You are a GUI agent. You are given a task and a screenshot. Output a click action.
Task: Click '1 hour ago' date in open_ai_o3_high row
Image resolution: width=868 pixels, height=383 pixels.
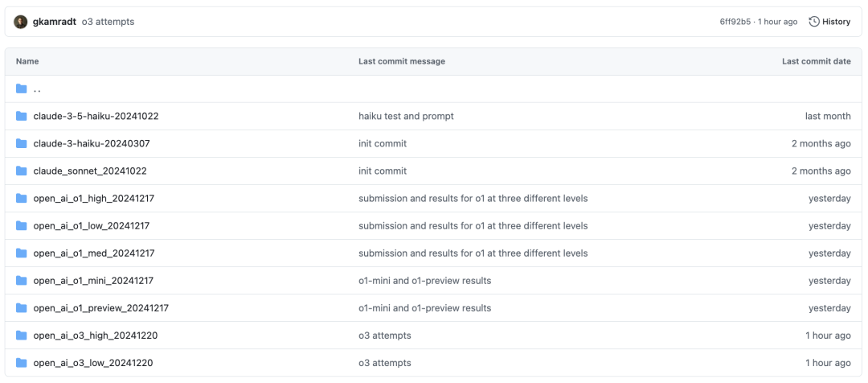(x=828, y=336)
